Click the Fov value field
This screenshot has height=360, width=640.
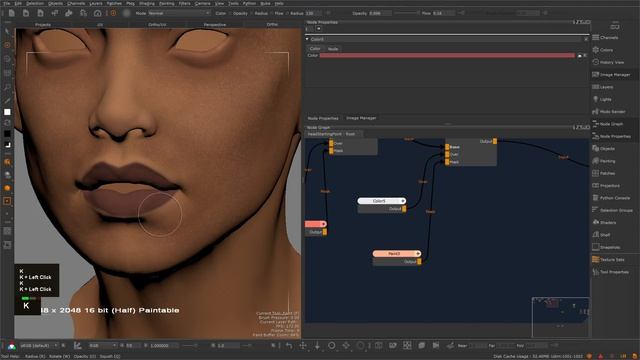click(536, 345)
